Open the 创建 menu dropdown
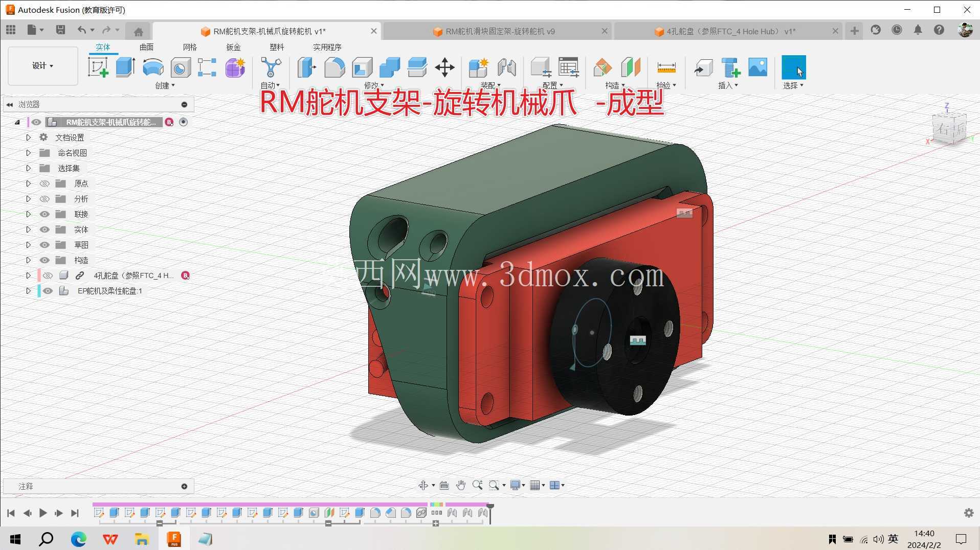Screen dimensions: 980x550 coord(165,85)
